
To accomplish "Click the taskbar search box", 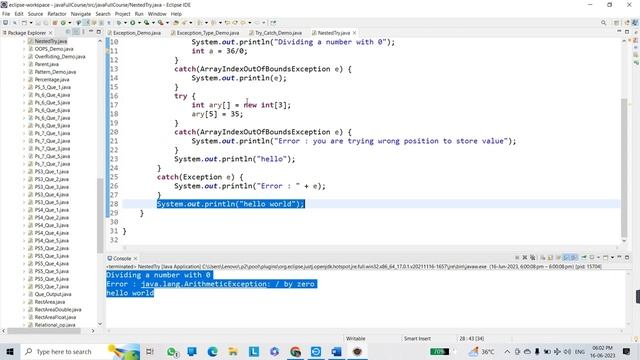I will (80, 351).
